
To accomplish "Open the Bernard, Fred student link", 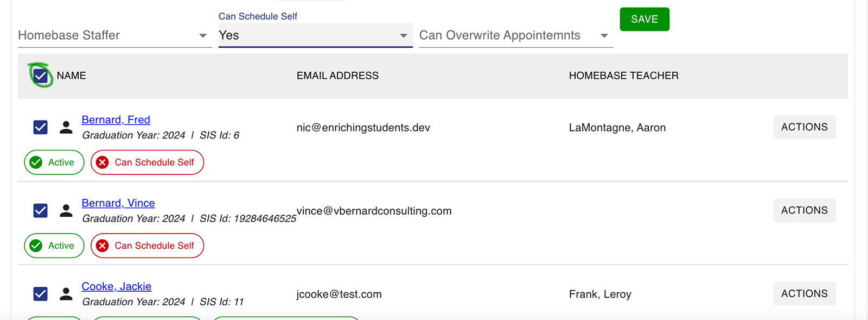I will tap(116, 120).
